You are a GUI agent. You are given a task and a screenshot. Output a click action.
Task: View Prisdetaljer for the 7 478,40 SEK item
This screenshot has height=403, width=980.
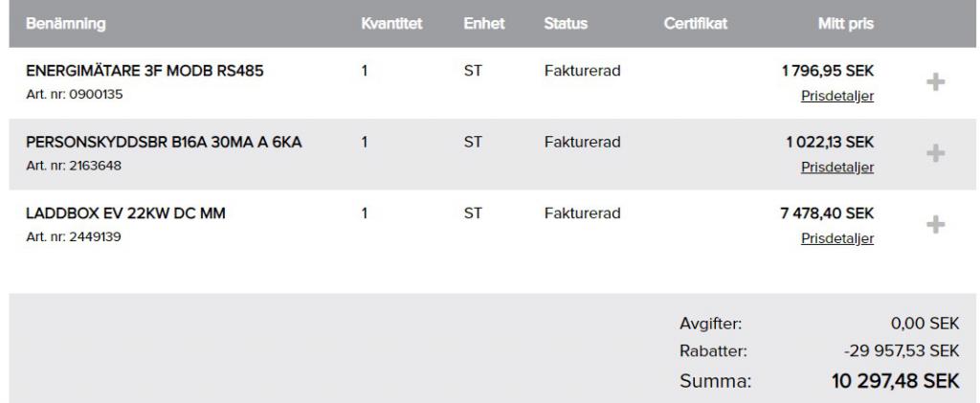pos(837,238)
